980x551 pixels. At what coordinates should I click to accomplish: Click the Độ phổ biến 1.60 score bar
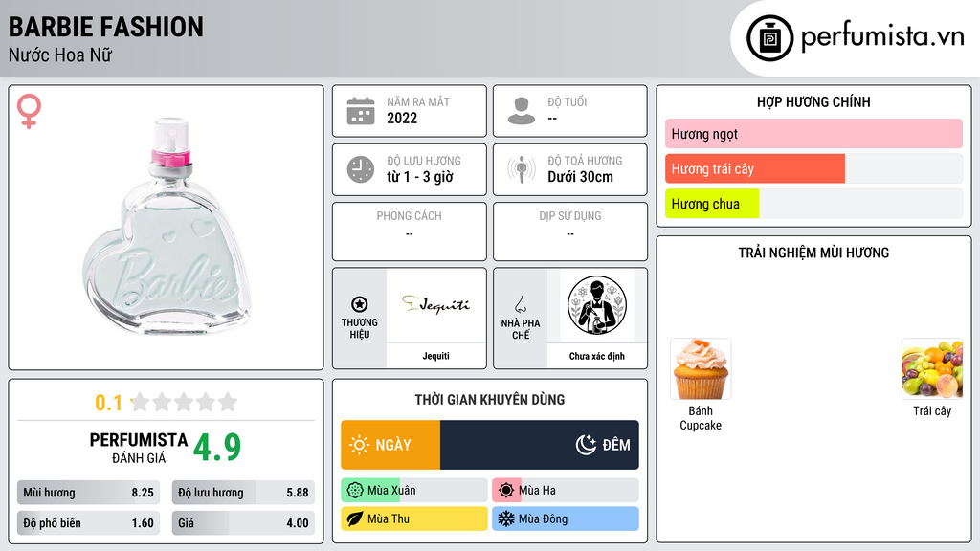coord(88,523)
